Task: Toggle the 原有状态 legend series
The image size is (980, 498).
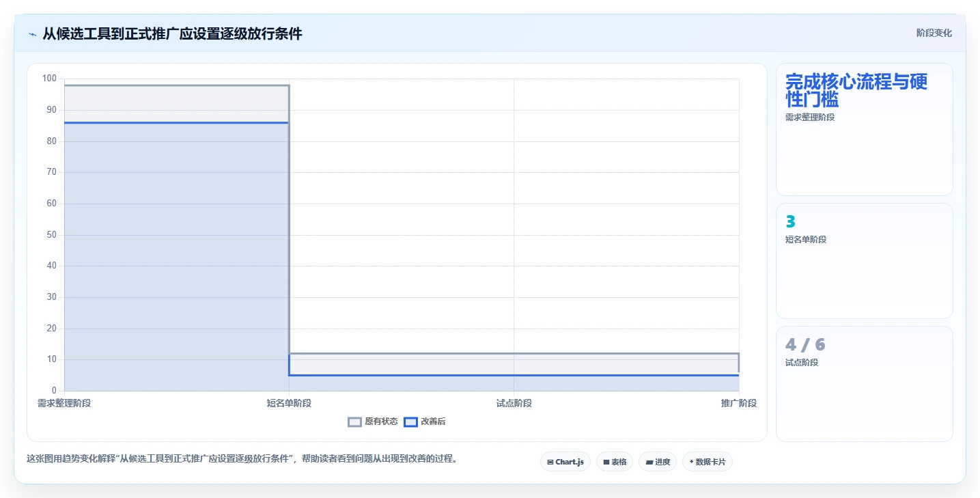Action: tap(373, 421)
